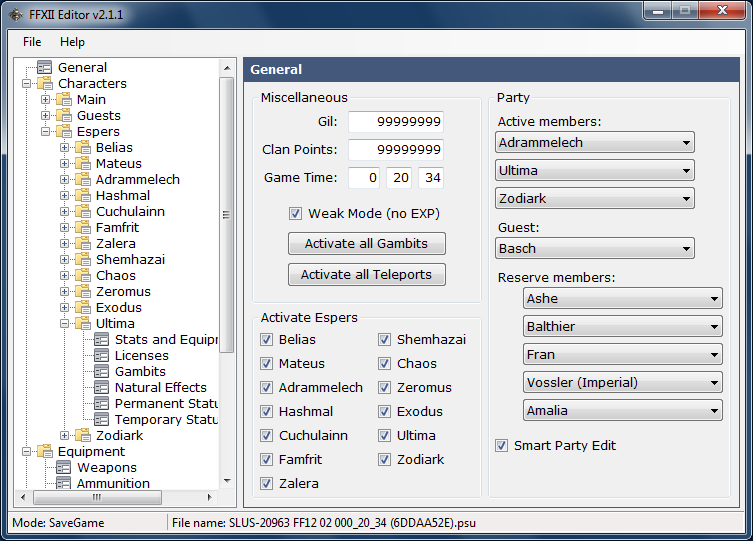Viewport: 753px width, 541px height.
Task: Click the Hashmal folder icon in tree
Action: pyautogui.click(x=83, y=195)
